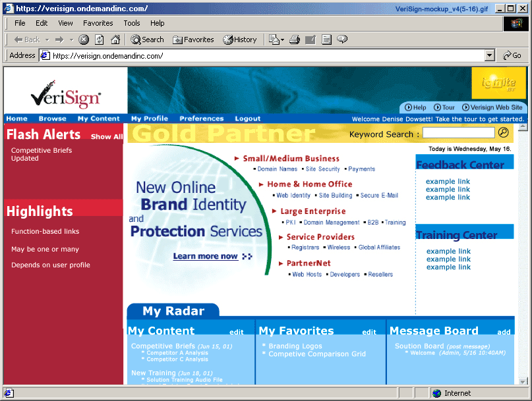Open the View menu
The width and height of the screenshot is (532, 401).
(65, 23)
